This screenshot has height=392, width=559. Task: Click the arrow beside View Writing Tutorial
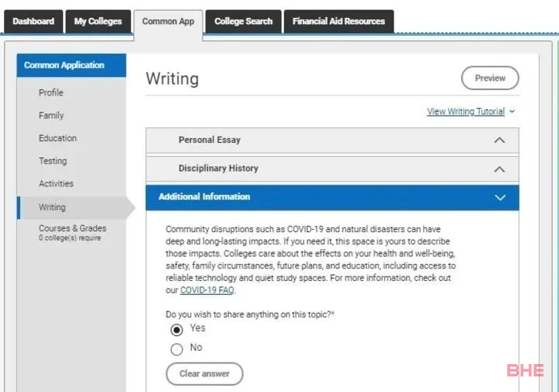click(x=512, y=112)
